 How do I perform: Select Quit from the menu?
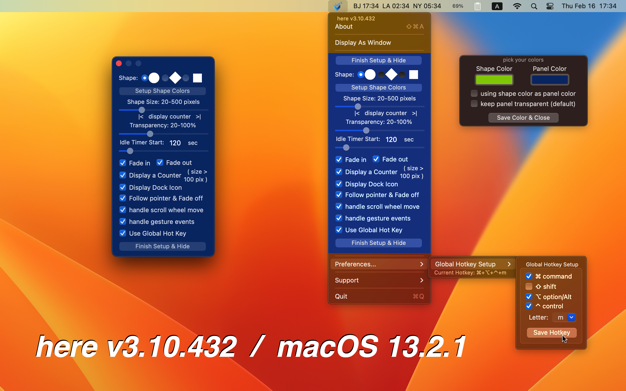[x=379, y=296]
